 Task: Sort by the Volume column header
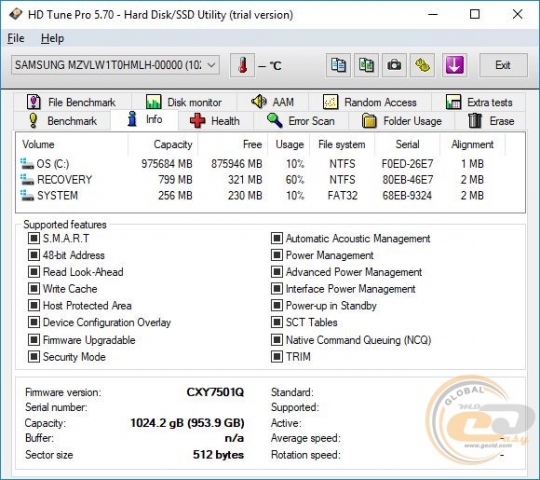click(x=72, y=144)
